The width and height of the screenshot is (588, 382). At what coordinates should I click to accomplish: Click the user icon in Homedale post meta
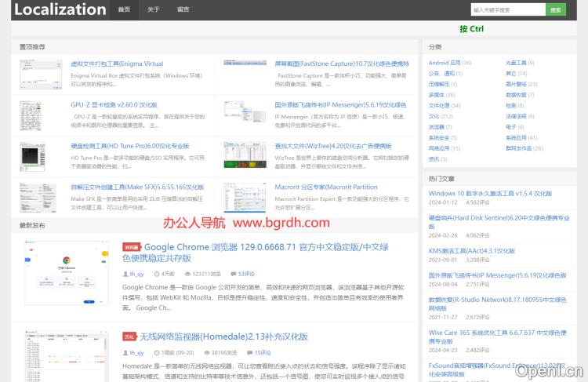125,353
